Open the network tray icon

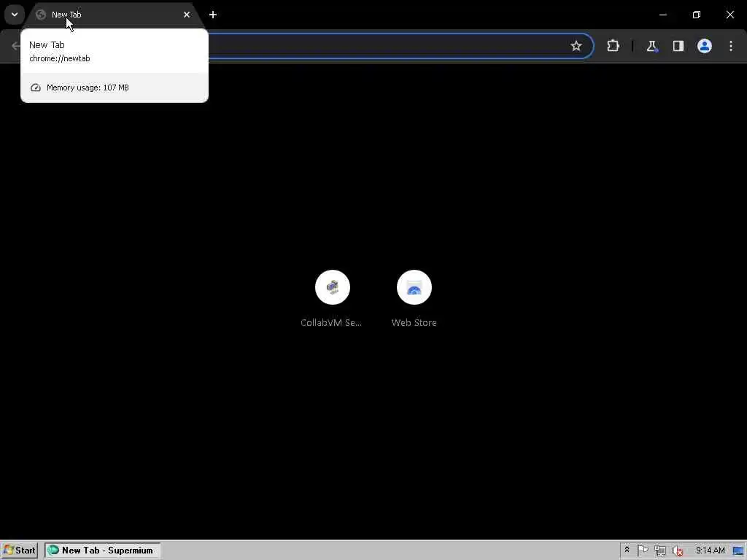point(659,551)
